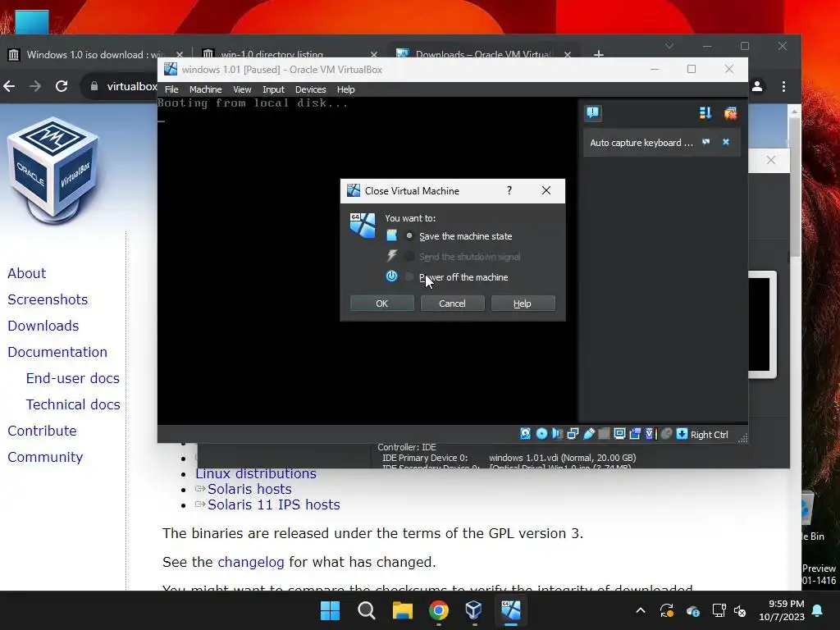
Task: Switch to Chrome from taskbar
Action: pyautogui.click(x=439, y=610)
